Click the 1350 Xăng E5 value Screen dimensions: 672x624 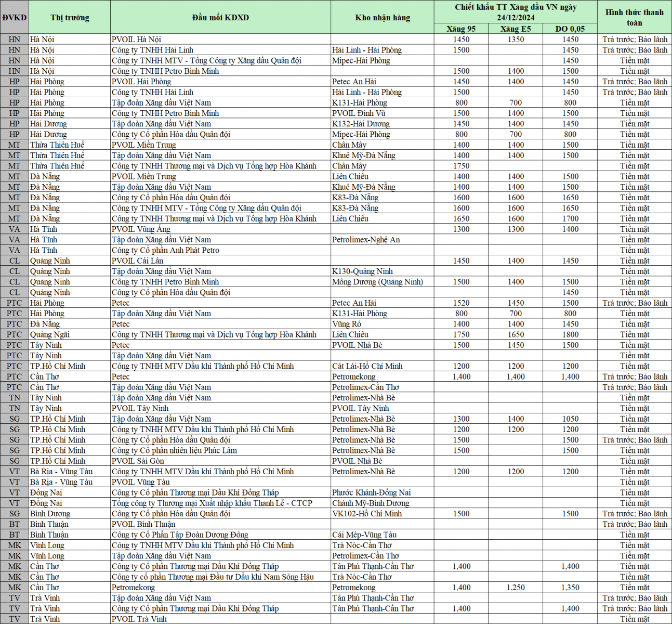coord(516,40)
